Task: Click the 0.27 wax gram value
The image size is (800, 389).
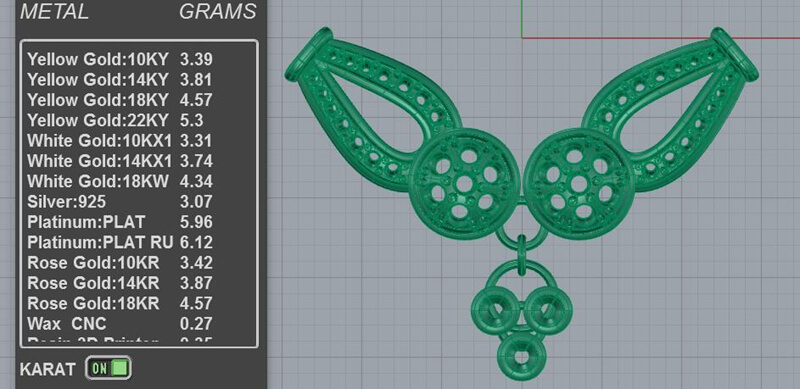Action: (x=196, y=324)
